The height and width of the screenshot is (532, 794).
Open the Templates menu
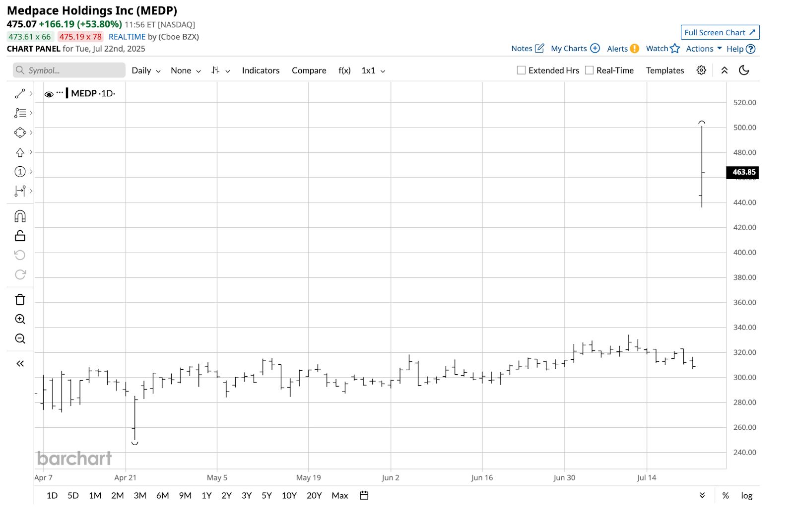(665, 70)
